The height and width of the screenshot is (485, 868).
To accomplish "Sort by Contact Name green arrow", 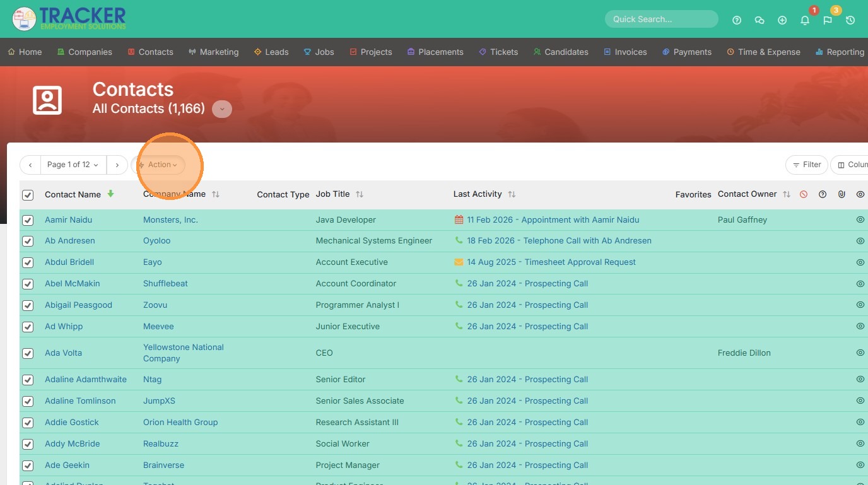I will click(x=111, y=194).
